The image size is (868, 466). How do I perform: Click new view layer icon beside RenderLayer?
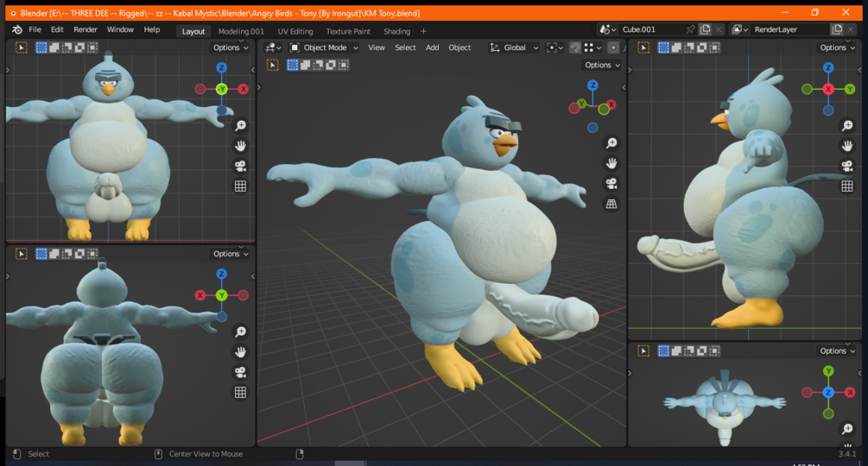click(837, 29)
